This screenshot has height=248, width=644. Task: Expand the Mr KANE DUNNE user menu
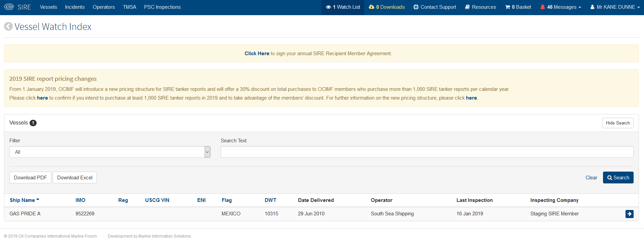615,7
